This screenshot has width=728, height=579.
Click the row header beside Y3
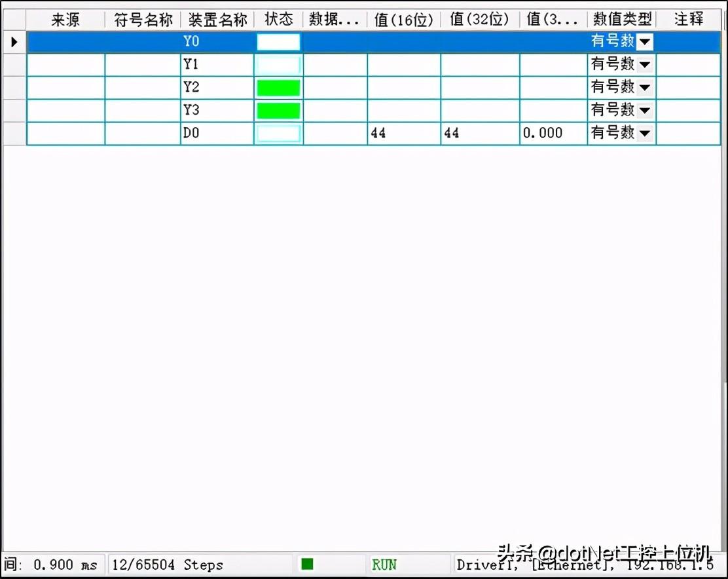tap(14, 111)
